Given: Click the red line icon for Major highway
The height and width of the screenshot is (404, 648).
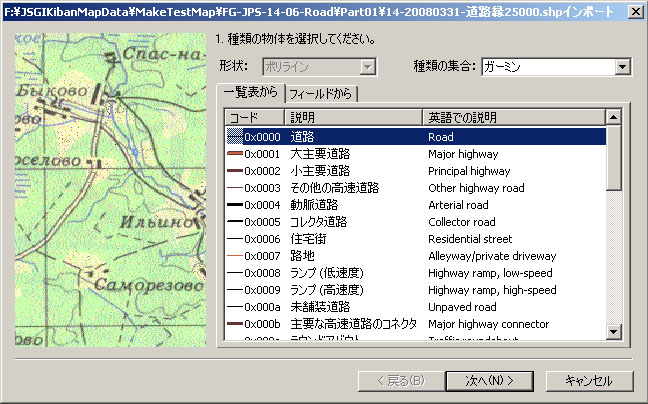Looking at the screenshot, I should point(235,154).
